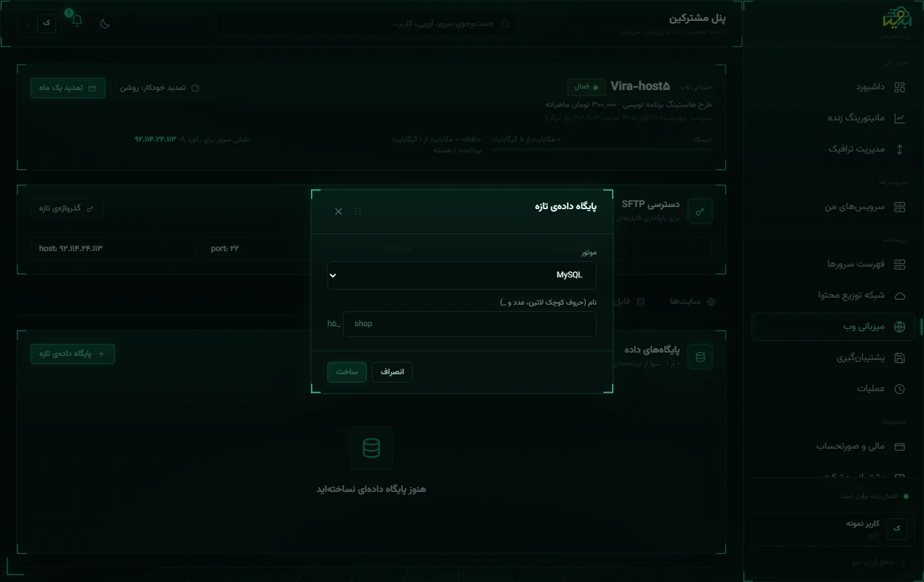Screen dimensions: 924x582
Task: Click the logo at the top of the sidebar
Action: pyautogui.click(x=897, y=20)
